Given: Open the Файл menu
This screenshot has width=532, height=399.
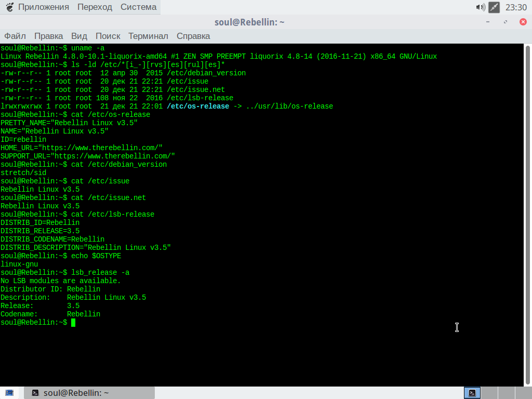Looking at the screenshot, I should tap(15, 36).
